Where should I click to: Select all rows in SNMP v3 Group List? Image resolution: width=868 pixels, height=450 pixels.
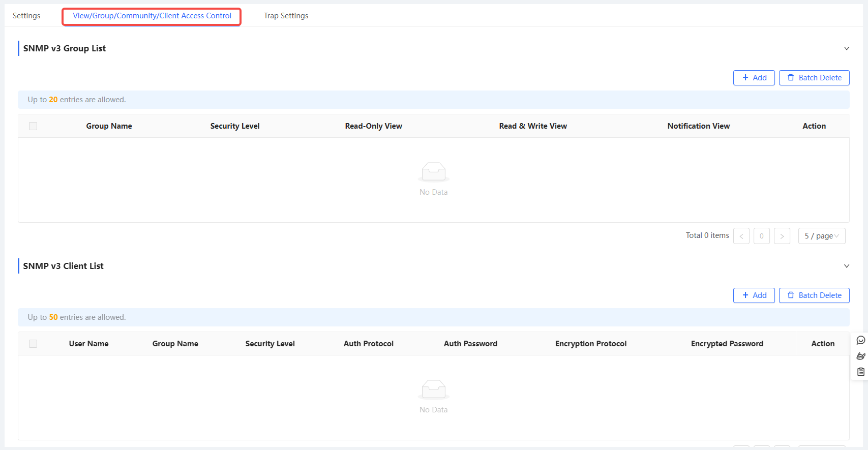[x=33, y=126]
